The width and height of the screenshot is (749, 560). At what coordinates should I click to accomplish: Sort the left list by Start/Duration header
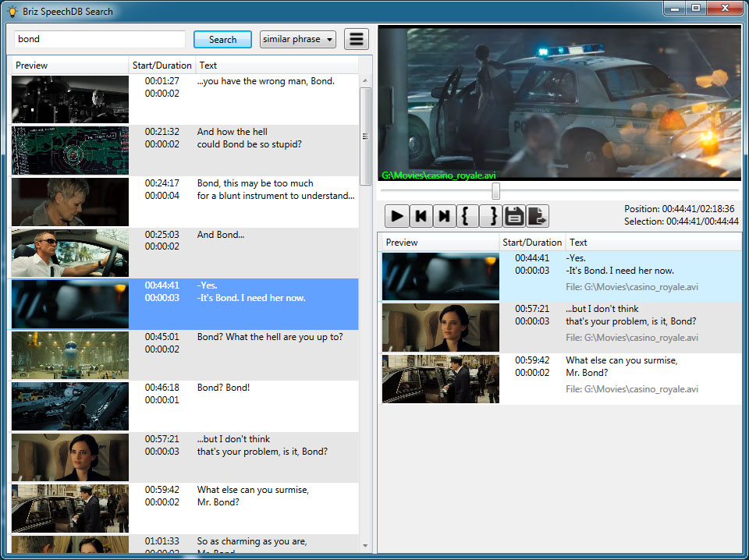coord(162,66)
